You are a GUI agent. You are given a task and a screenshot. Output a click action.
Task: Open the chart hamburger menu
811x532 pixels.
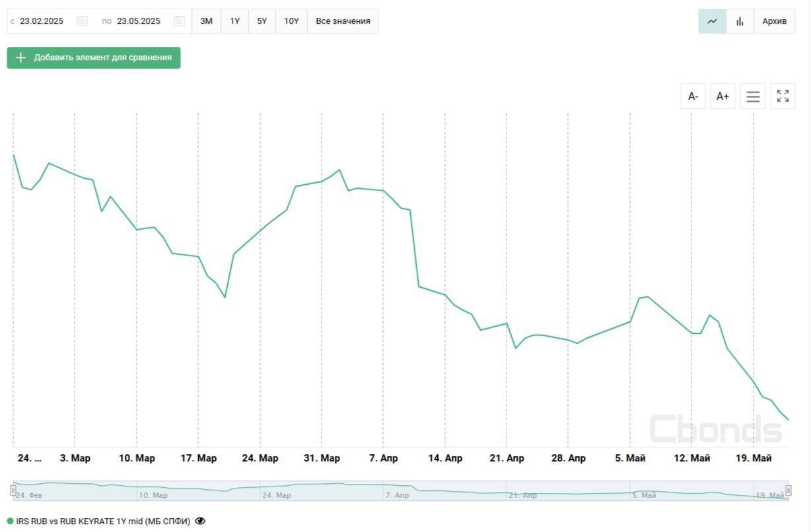(753, 96)
